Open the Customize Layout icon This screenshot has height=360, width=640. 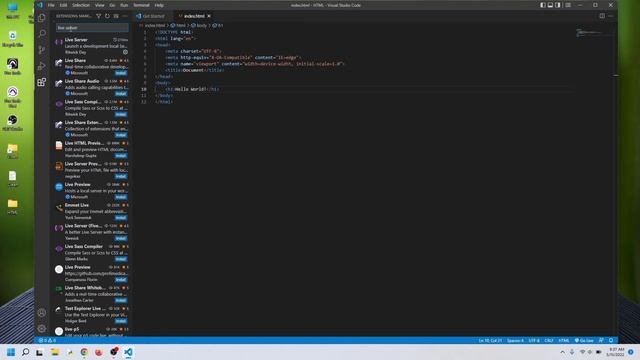(x=568, y=5)
